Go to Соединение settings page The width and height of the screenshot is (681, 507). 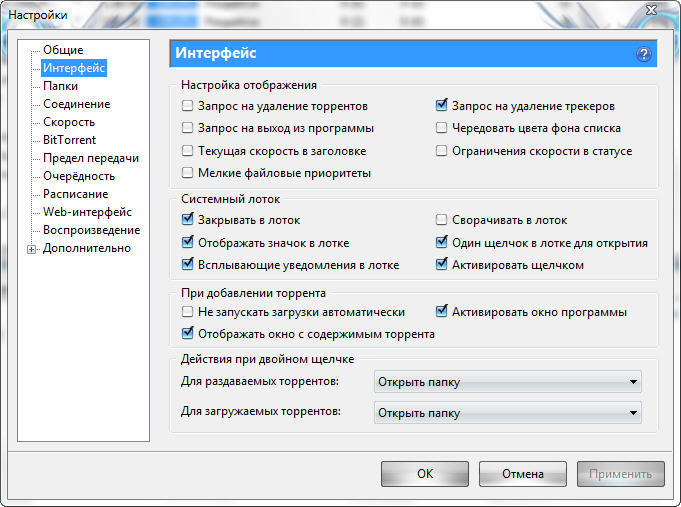pos(76,104)
